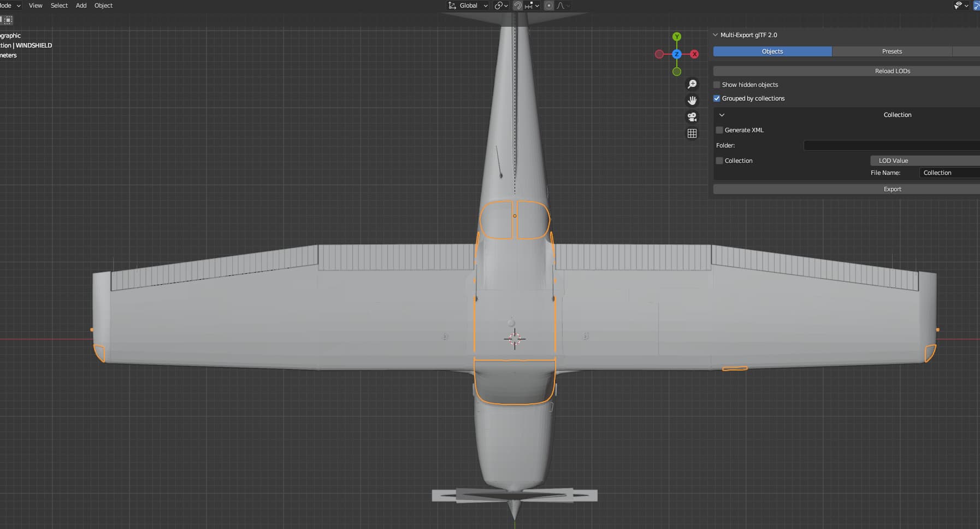Switch perspective/orthographic with the grid icon

[x=692, y=133]
